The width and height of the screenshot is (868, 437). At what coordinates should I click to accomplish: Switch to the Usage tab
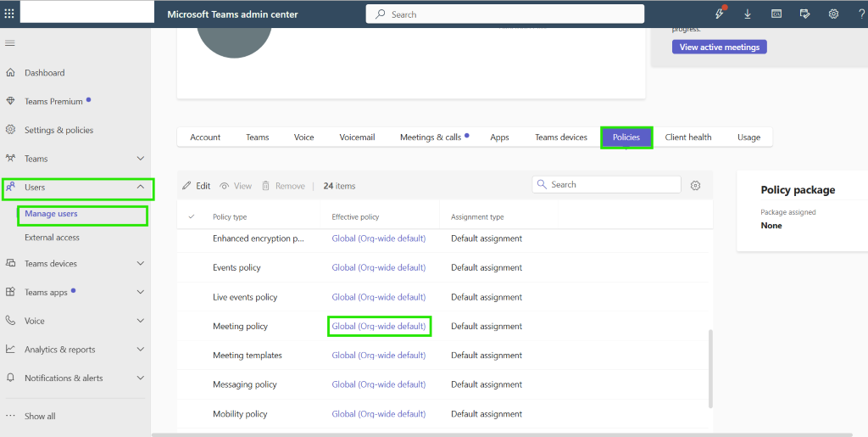click(x=748, y=137)
